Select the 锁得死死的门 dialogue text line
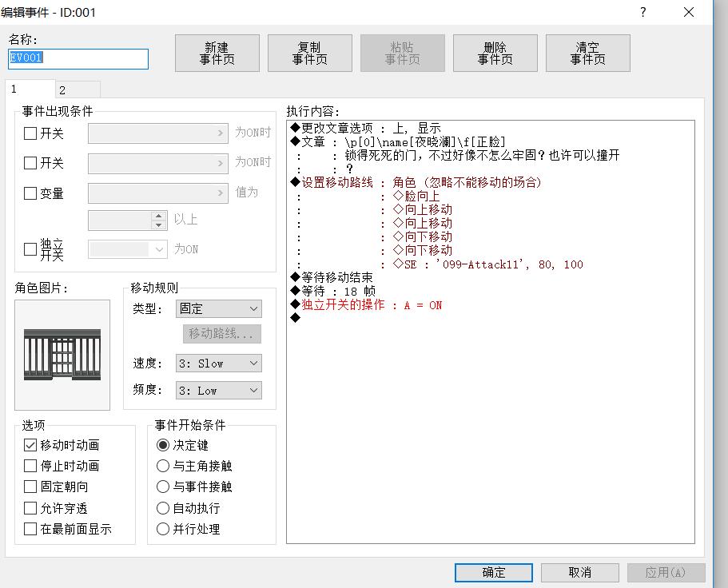 [x=482, y=155]
